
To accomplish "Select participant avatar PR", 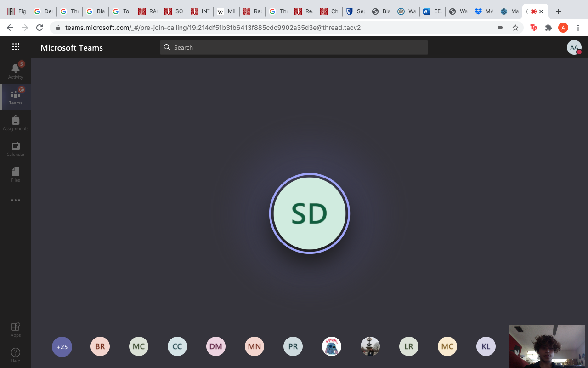I will pos(293,347).
